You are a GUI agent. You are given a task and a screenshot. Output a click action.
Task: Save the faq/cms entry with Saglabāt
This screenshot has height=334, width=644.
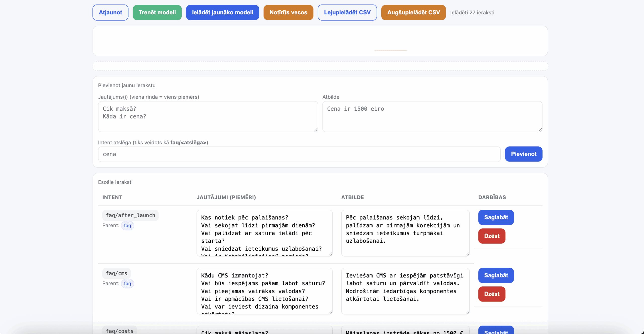[496, 275]
